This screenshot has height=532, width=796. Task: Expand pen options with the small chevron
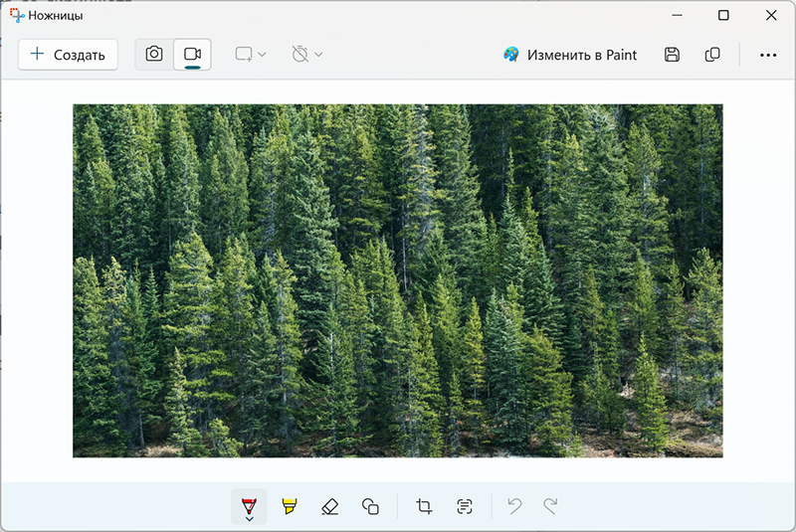[249, 519]
